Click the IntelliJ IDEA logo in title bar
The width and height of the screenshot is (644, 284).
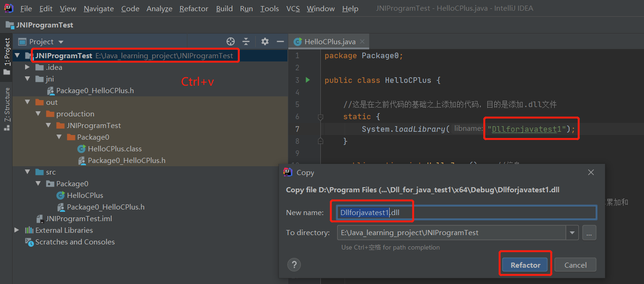coord(9,8)
